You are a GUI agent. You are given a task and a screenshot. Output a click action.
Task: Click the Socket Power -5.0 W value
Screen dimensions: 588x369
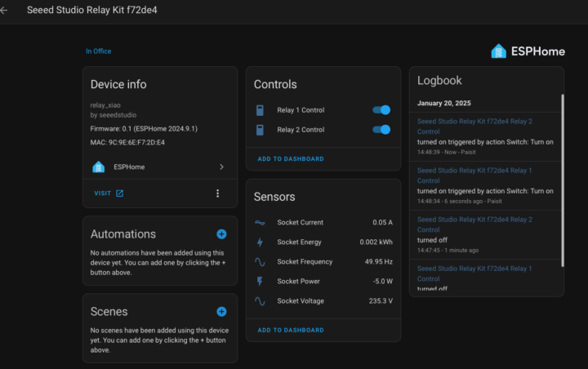point(383,282)
